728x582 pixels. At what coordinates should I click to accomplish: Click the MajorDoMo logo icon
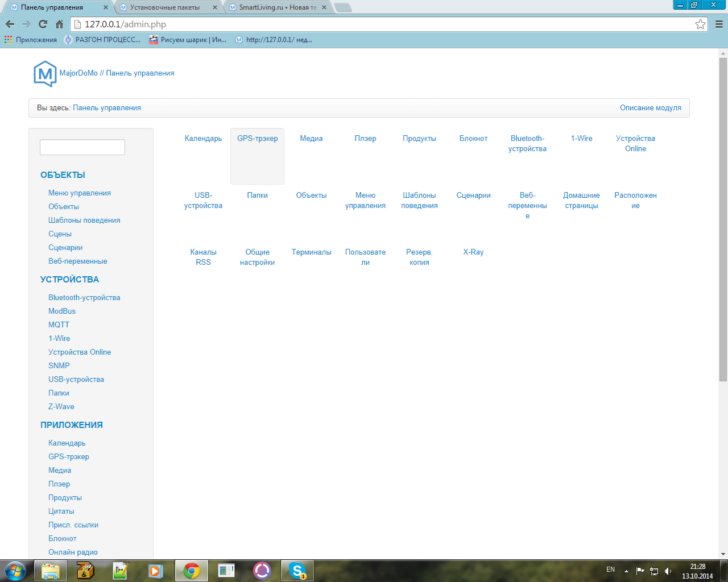[45, 73]
